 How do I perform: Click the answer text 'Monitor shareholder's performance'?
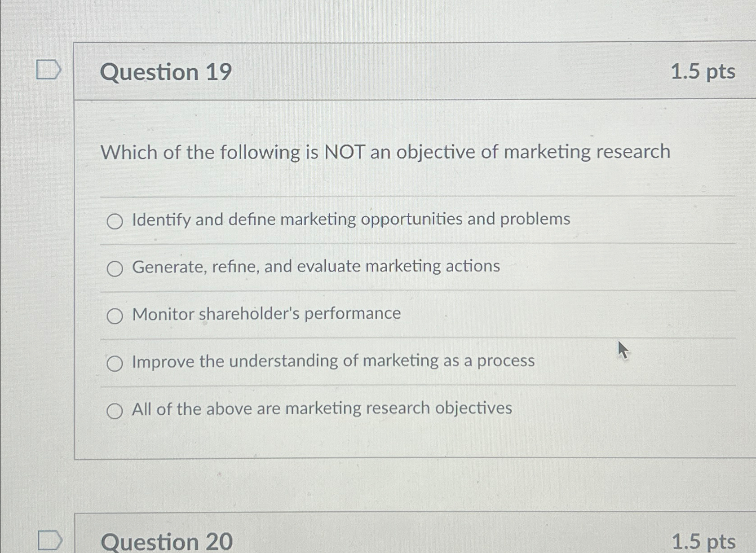pyautogui.click(x=266, y=314)
